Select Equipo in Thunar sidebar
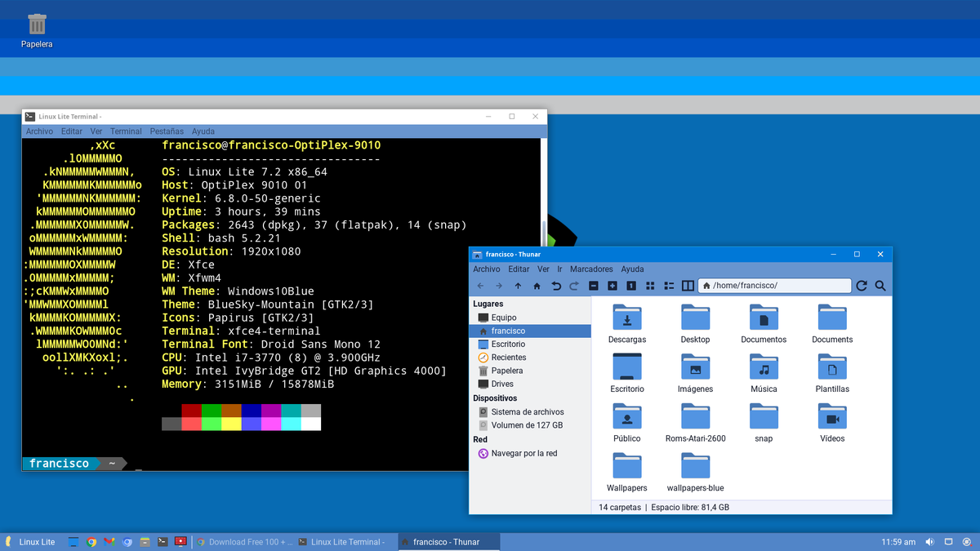This screenshot has height=551, width=980. [530, 318]
